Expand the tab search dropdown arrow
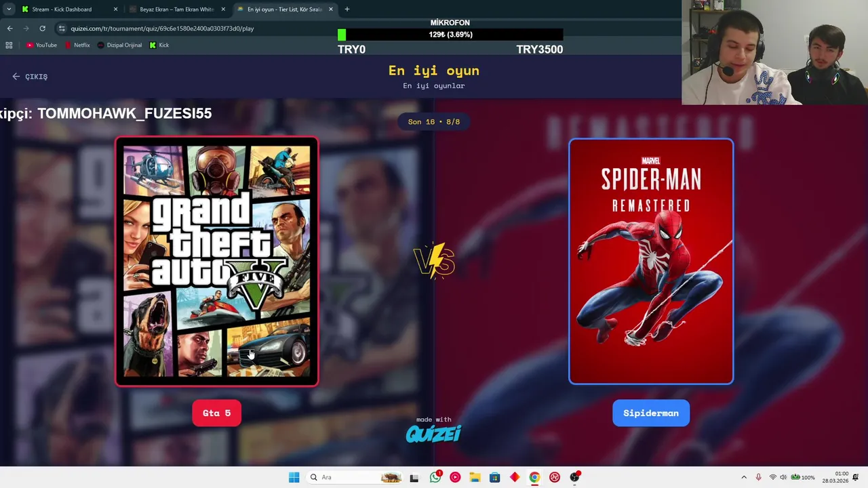The image size is (868, 488). tap(9, 9)
